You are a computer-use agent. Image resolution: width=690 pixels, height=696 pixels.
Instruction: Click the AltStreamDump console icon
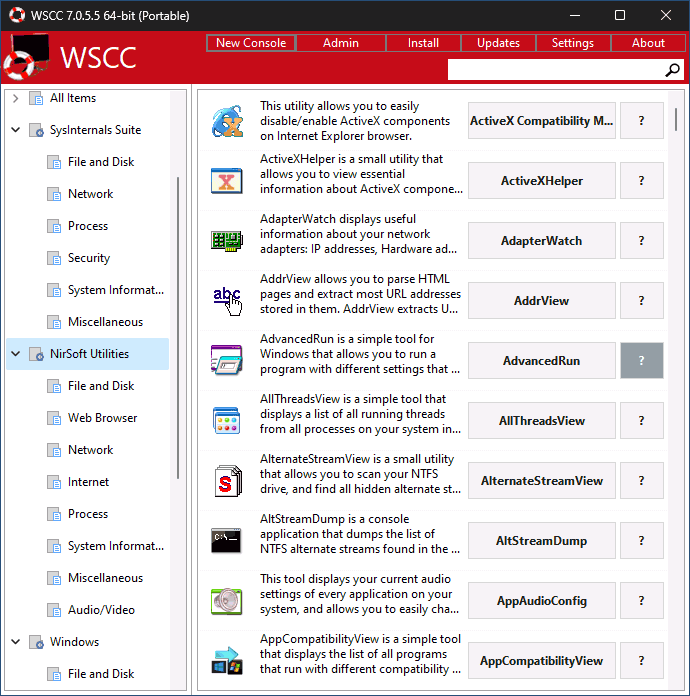tap(226, 541)
